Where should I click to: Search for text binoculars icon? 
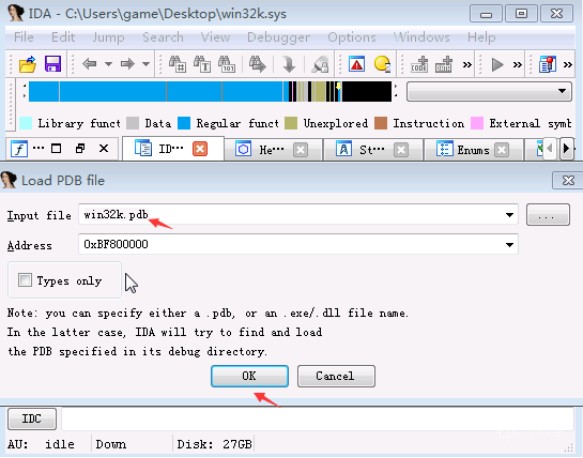click(202, 64)
